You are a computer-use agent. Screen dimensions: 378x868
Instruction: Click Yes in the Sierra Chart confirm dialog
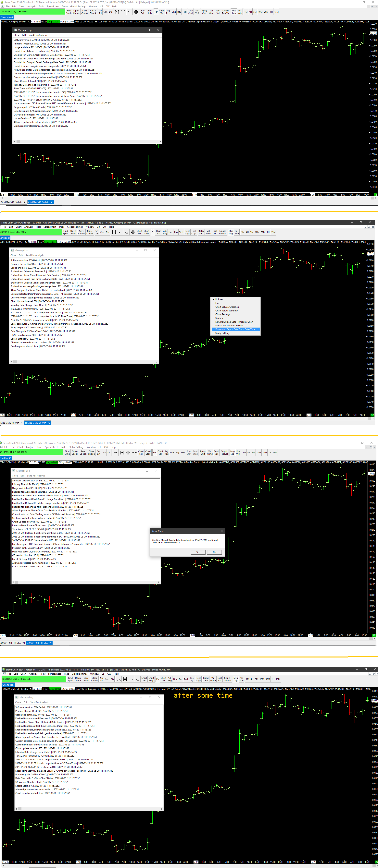tap(198, 552)
